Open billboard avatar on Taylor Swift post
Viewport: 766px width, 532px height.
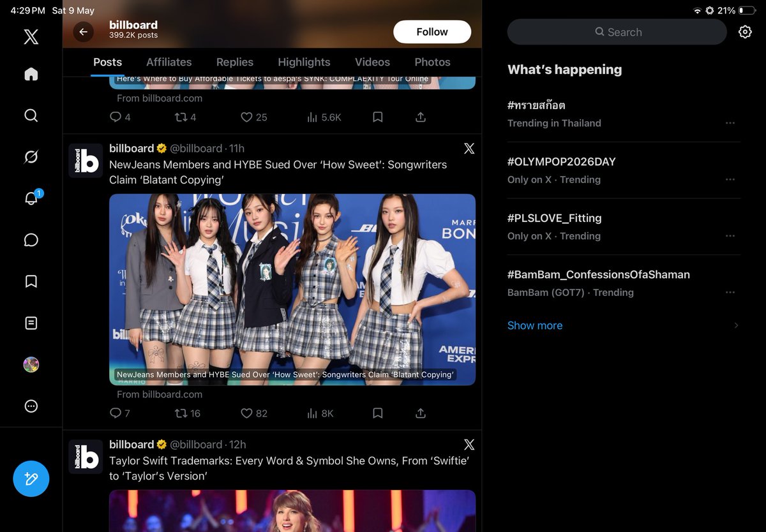pyautogui.click(x=86, y=457)
